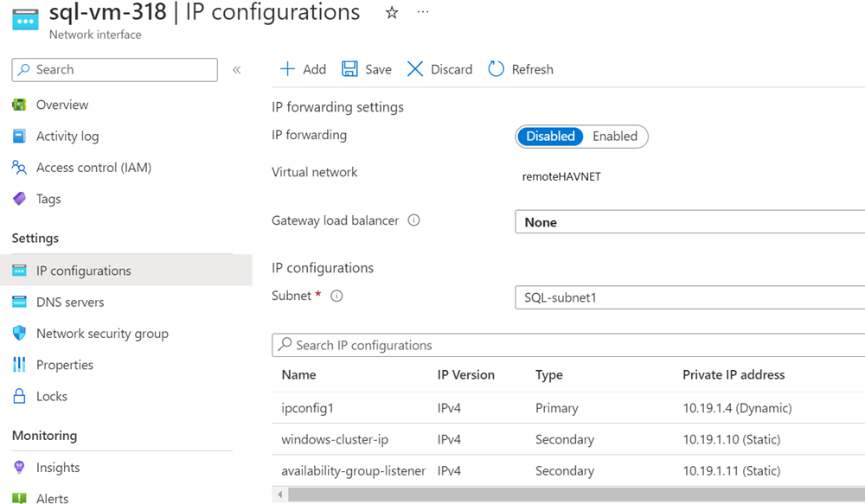Click the Save disk icon
Image resolution: width=865 pixels, height=504 pixels.
point(349,69)
